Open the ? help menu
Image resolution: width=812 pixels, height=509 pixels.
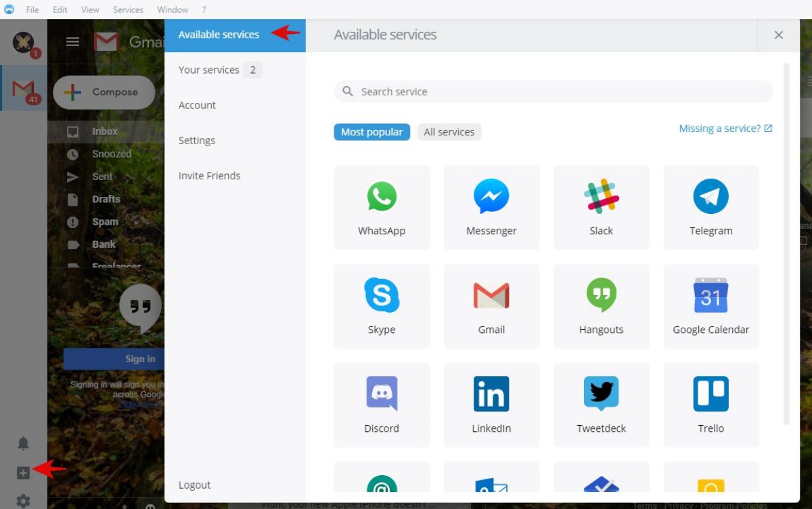pos(204,9)
